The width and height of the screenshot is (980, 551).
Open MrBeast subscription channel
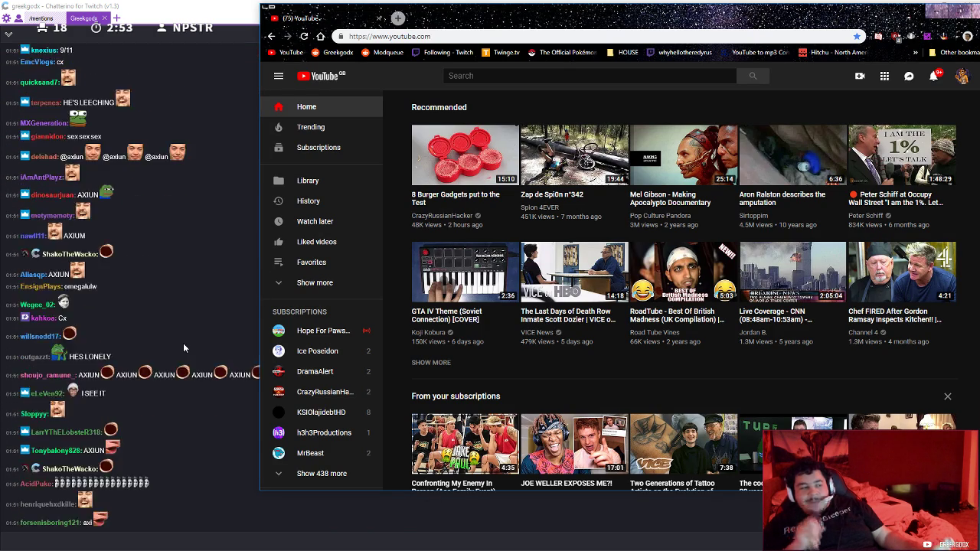coord(322,453)
